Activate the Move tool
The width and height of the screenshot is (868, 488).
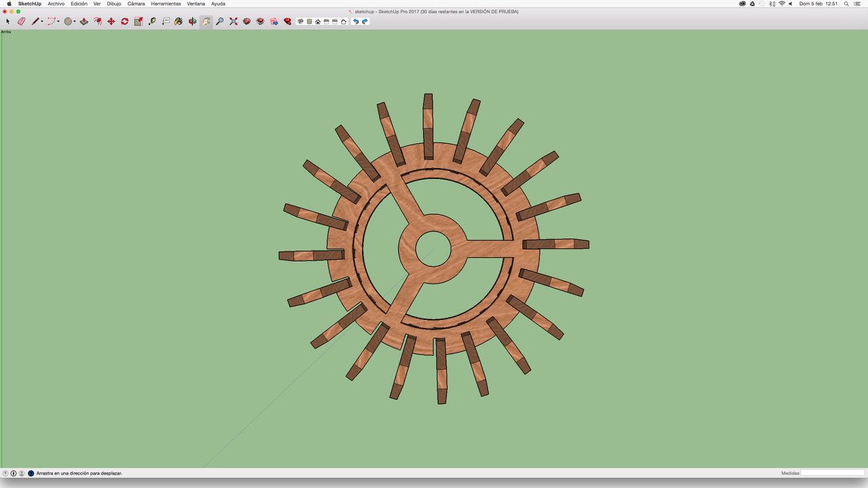tap(111, 22)
